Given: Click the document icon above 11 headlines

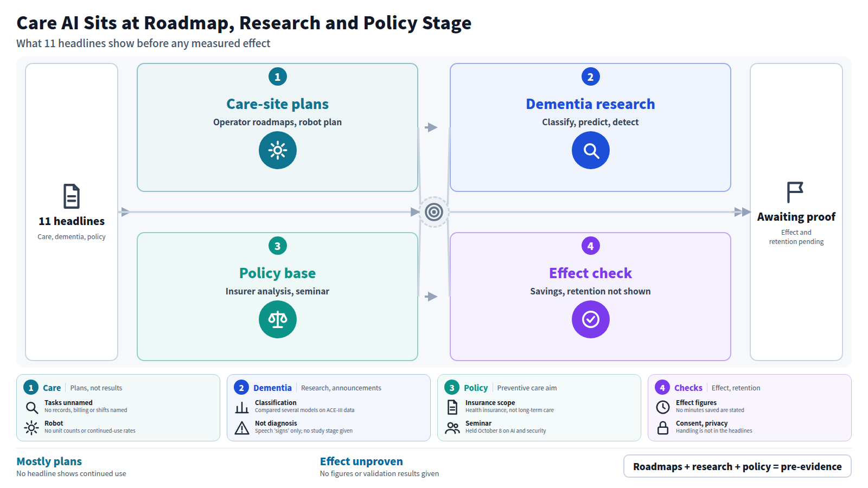Looking at the screenshot, I should [72, 196].
